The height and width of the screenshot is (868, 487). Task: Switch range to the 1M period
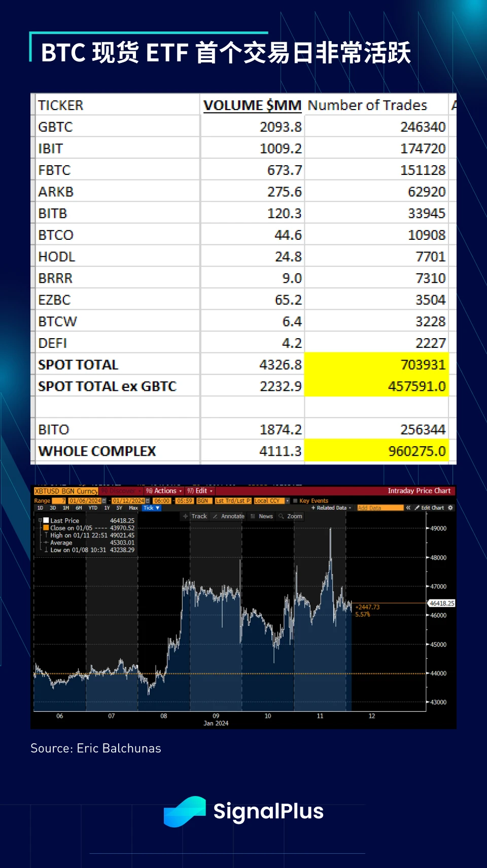click(x=66, y=508)
